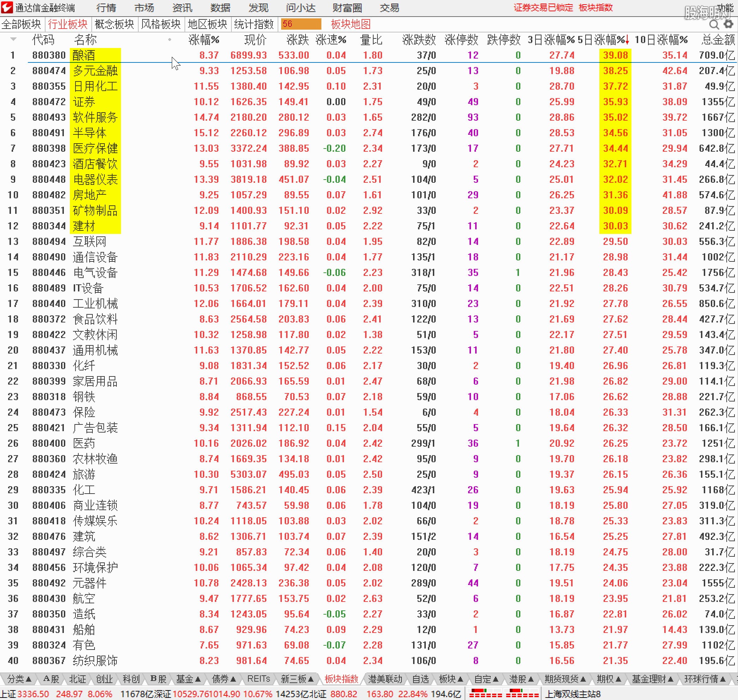Sort by 5日涨幅% column header

[603, 40]
